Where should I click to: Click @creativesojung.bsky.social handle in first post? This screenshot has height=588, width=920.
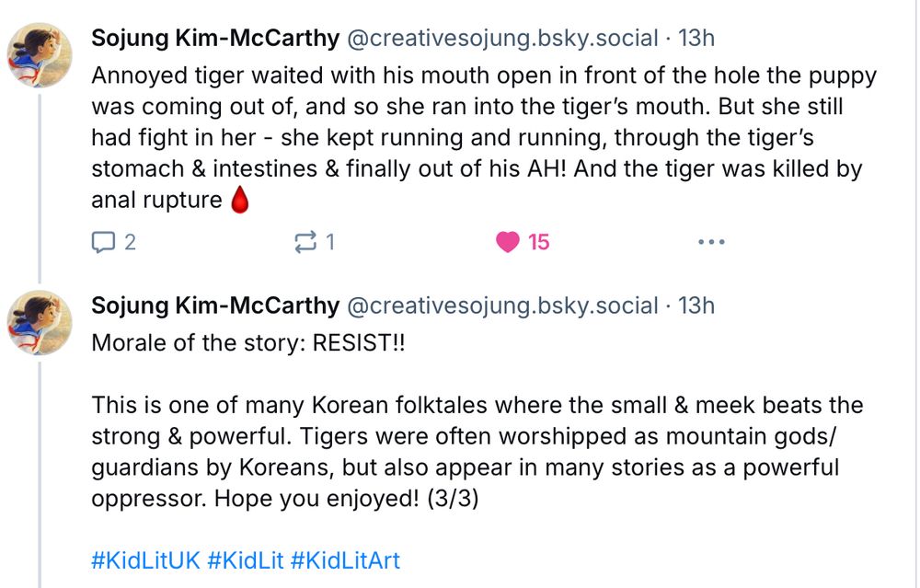point(502,39)
